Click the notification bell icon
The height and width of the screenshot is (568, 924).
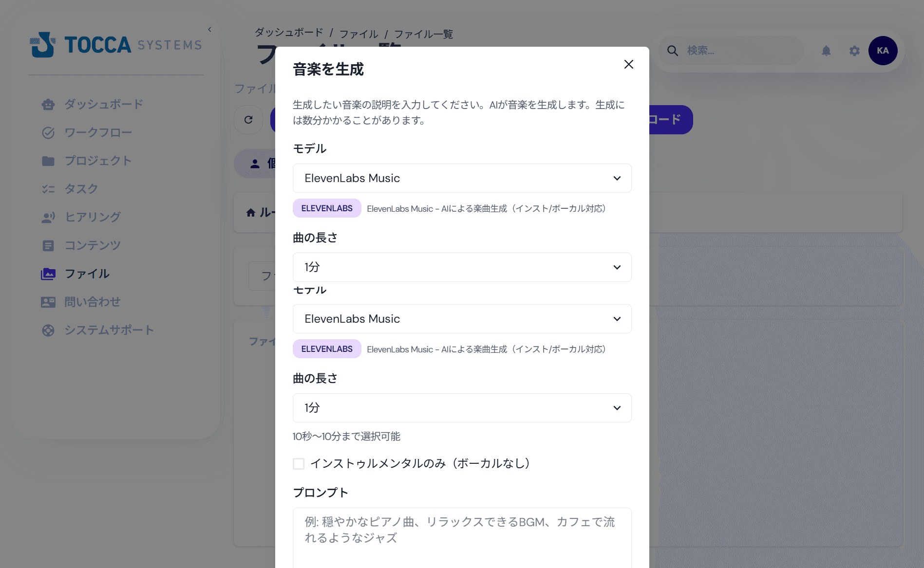pyautogui.click(x=827, y=51)
